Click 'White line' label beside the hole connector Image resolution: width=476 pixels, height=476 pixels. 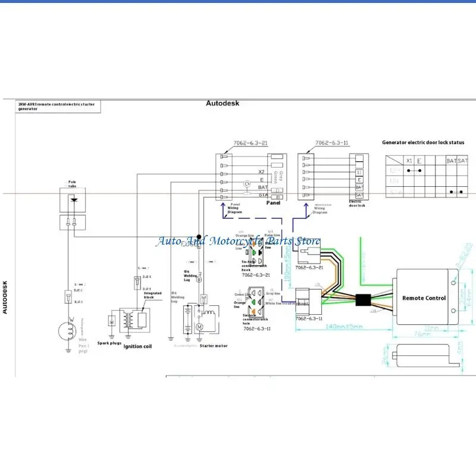click(x=287, y=303)
